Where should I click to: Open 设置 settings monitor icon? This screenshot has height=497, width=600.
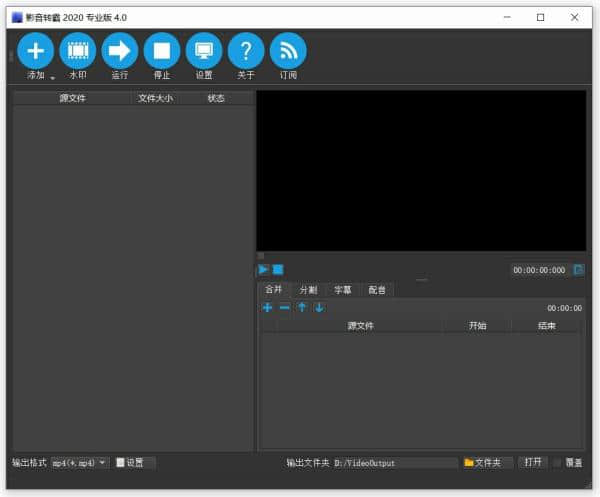(204, 51)
